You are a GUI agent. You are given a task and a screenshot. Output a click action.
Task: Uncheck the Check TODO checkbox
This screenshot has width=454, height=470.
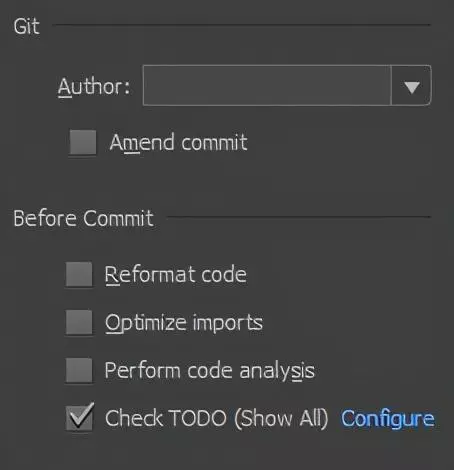pyautogui.click(x=79, y=417)
